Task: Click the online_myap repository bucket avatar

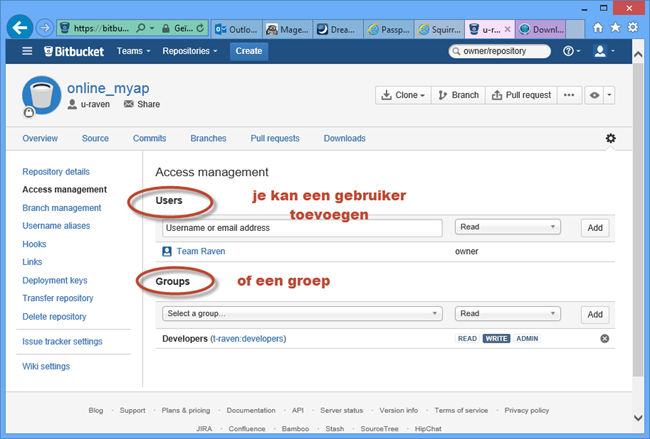Action: 41,95
